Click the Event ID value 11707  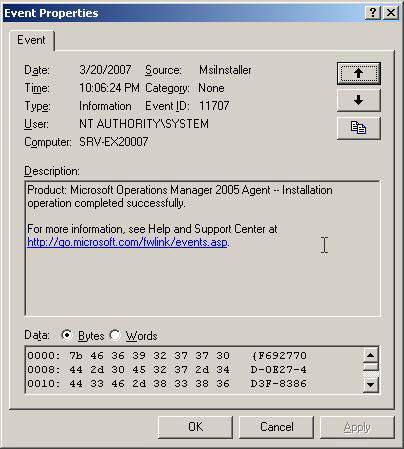pos(214,106)
